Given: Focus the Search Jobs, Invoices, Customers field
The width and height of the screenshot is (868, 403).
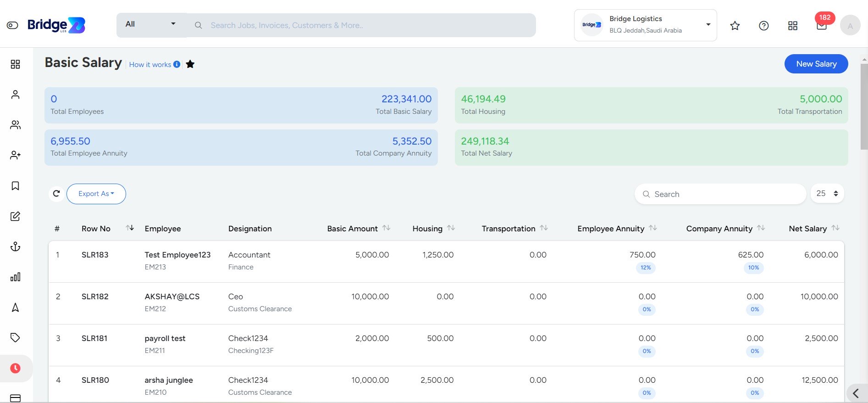Looking at the screenshot, I should click(x=361, y=25).
